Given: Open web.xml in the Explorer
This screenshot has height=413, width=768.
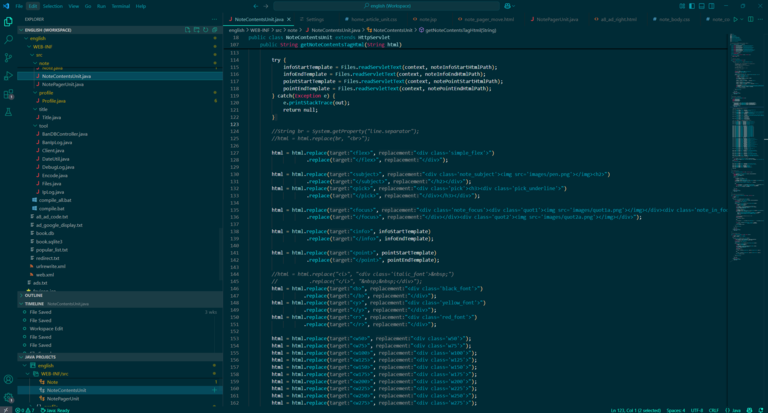Looking at the screenshot, I should (45, 275).
